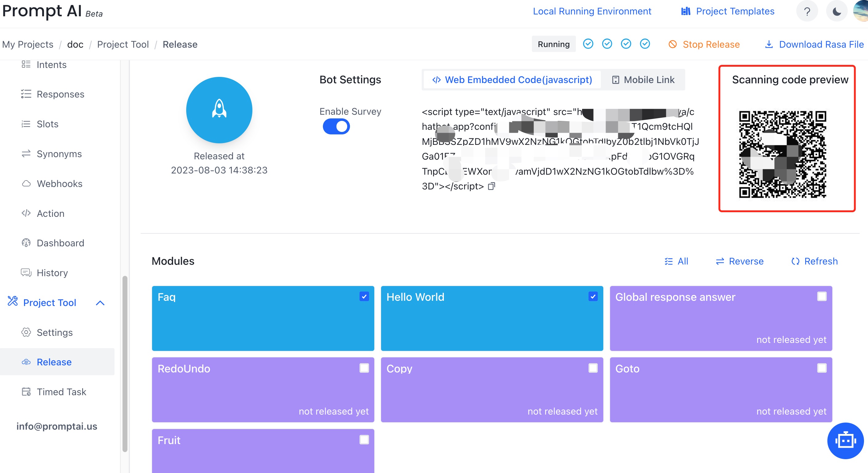Open Local Running Environment link
The width and height of the screenshot is (868, 473).
pos(592,11)
